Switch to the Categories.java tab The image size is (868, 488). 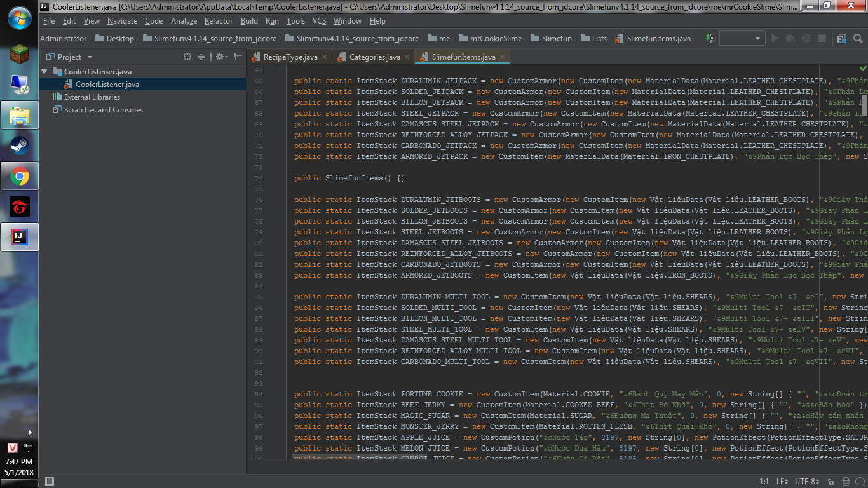[x=374, y=57]
